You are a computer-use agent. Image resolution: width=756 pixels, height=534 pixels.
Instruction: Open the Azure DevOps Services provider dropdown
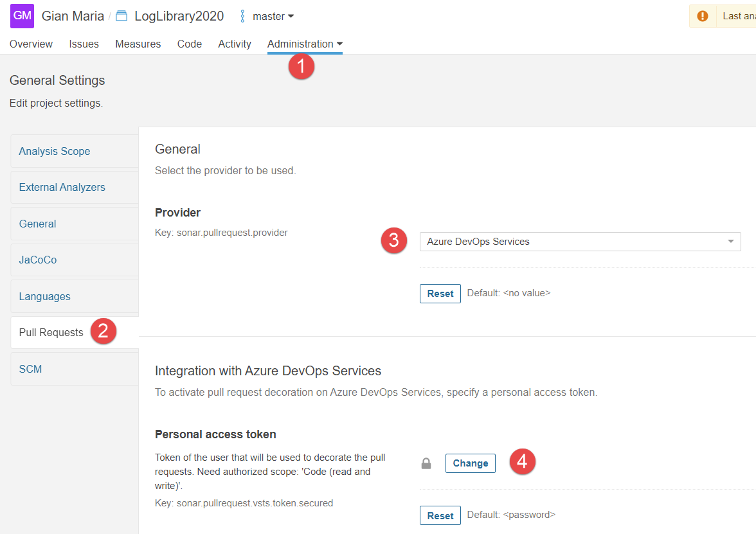[580, 242]
